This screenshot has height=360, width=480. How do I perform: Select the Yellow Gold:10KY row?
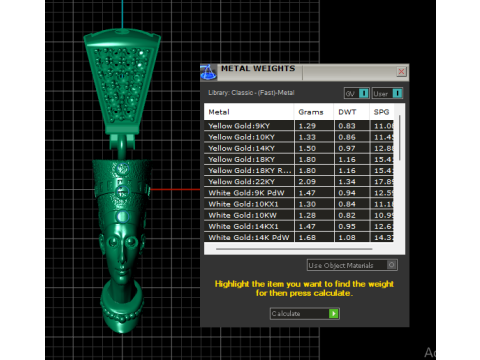[x=299, y=137]
